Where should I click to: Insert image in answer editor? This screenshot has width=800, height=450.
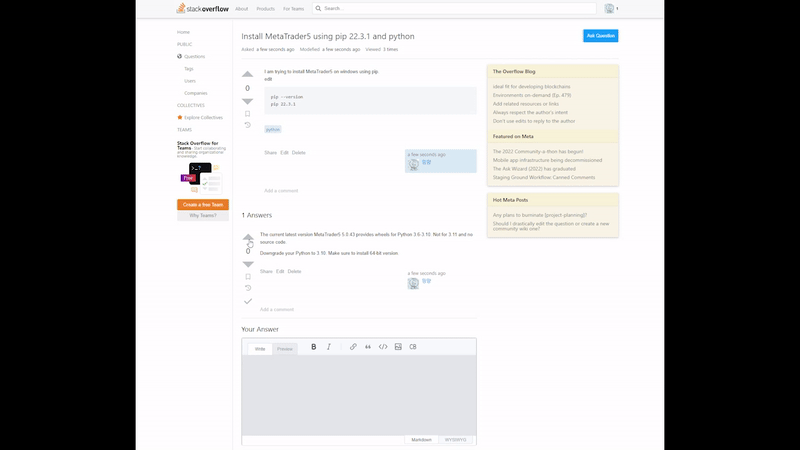click(x=398, y=347)
